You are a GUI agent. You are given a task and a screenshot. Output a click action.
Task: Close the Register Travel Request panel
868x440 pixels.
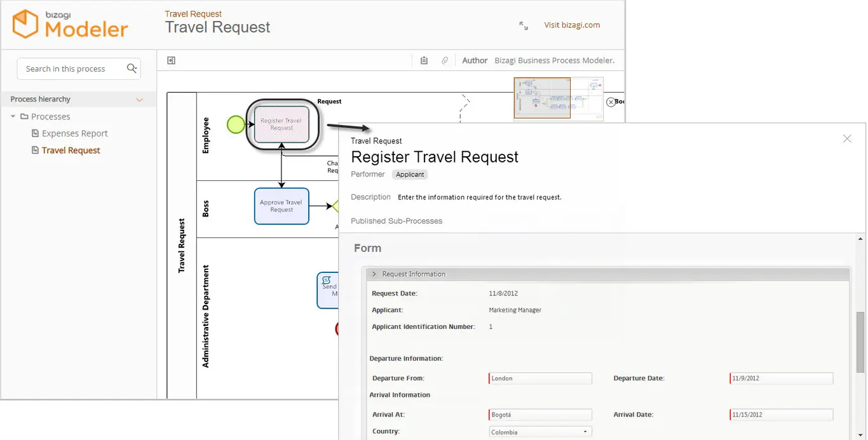847,138
